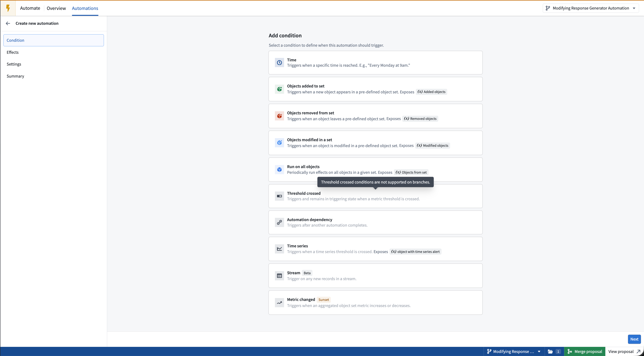Image resolution: width=644 pixels, height=356 pixels.
Task: Select the Stream Beta condition card
Action: (376, 276)
